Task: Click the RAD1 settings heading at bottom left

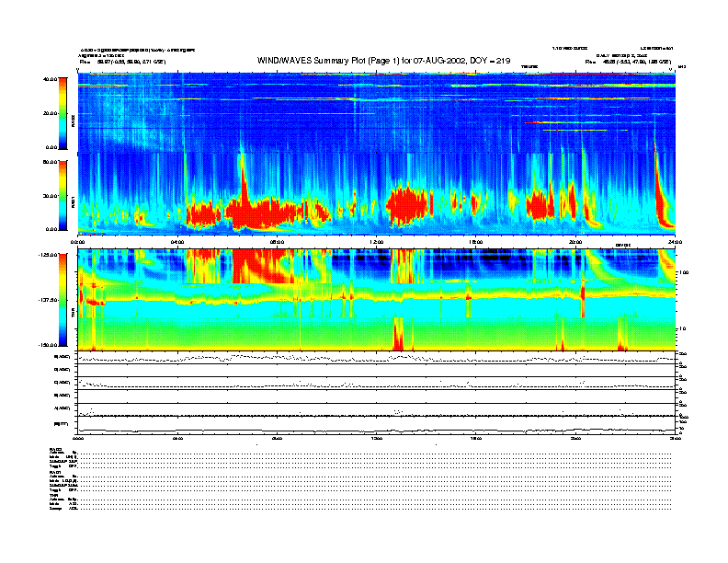Action: (56, 472)
